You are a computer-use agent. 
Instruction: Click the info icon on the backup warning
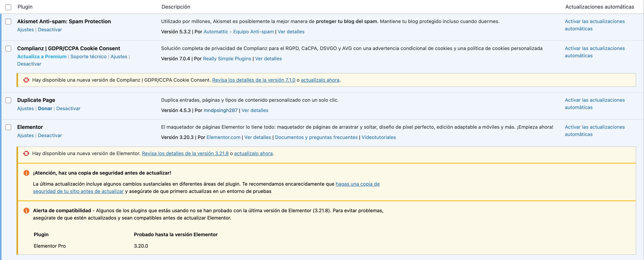[x=26, y=173]
